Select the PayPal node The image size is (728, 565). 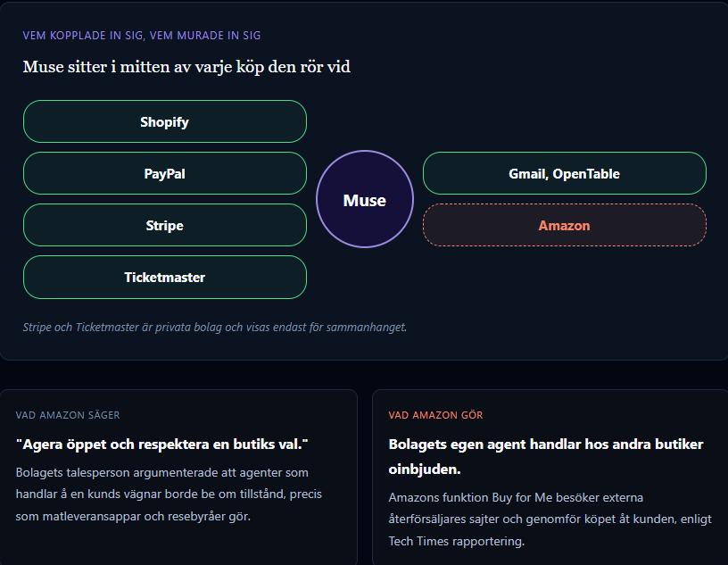coord(165,173)
